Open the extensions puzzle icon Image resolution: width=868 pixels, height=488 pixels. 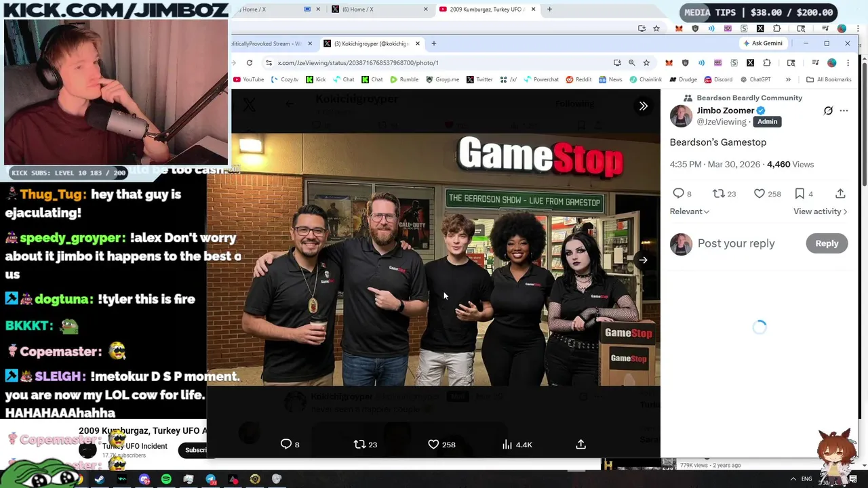tap(767, 62)
